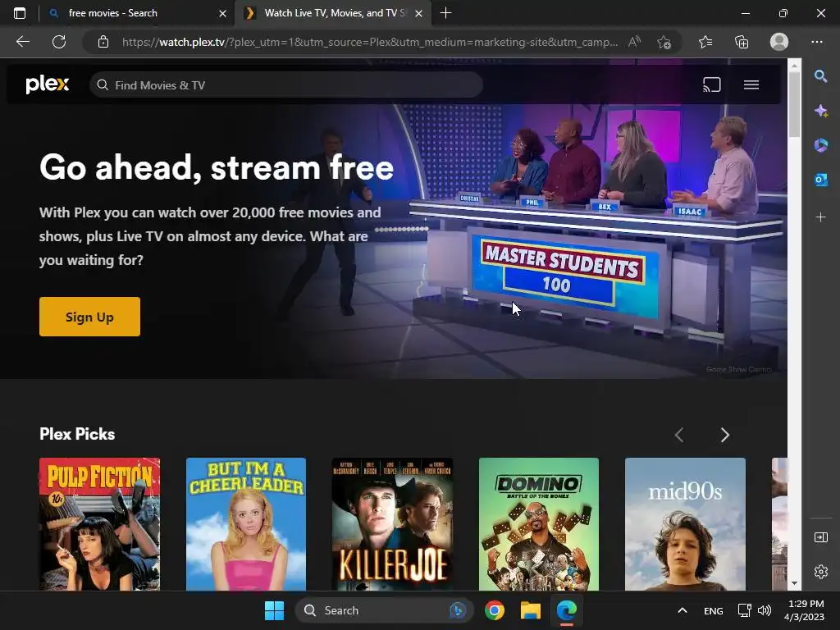Toggle the sidebar hide panel icon
This screenshot has width=840, height=630.
820,537
